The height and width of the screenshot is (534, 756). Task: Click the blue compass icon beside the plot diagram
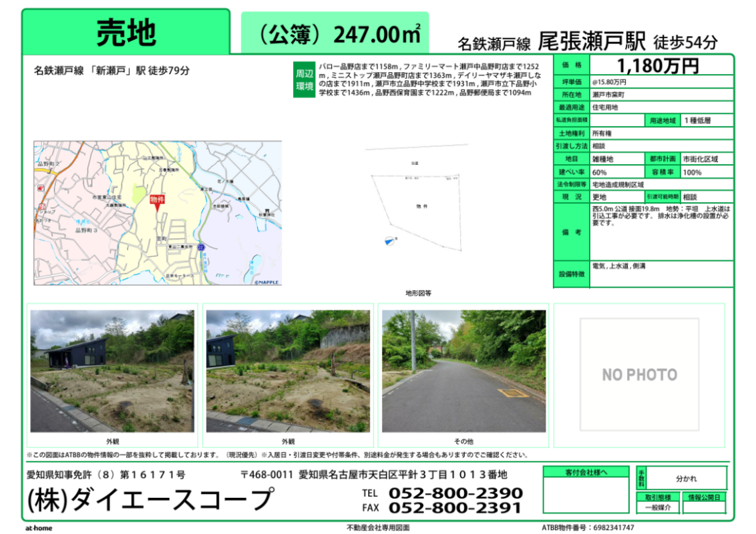pyautogui.click(x=387, y=240)
